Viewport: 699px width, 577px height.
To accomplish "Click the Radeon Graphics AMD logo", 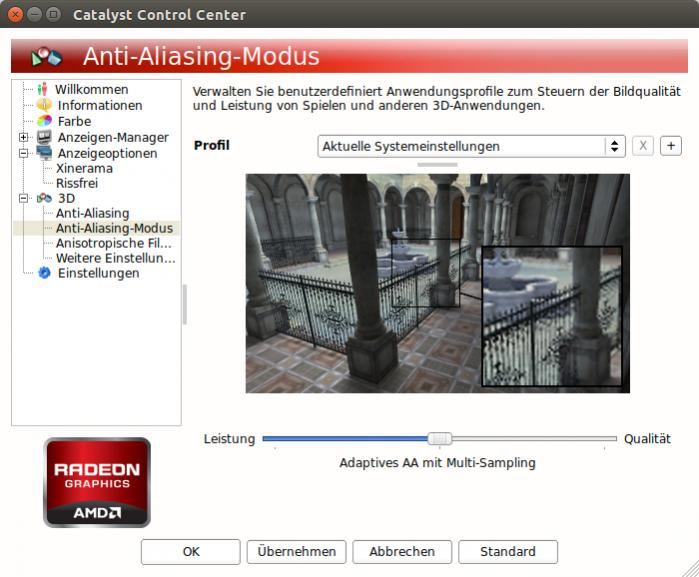I will pyautogui.click(x=97, y=482).
